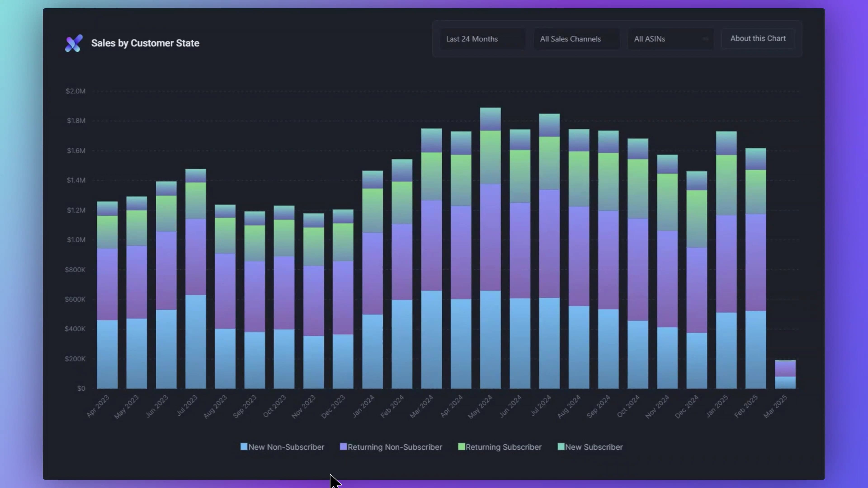Toggle Returning Subscriber legend swatch
This screenshot has height=488, width=868.
[x=461, y=447]
